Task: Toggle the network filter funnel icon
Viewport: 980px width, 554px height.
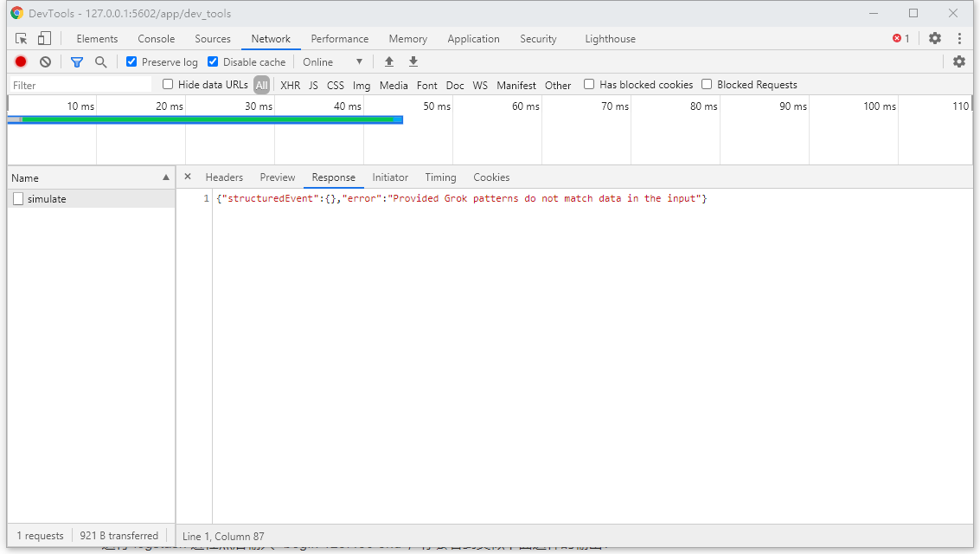Action: pyautogui.click(x=77, y=62)
